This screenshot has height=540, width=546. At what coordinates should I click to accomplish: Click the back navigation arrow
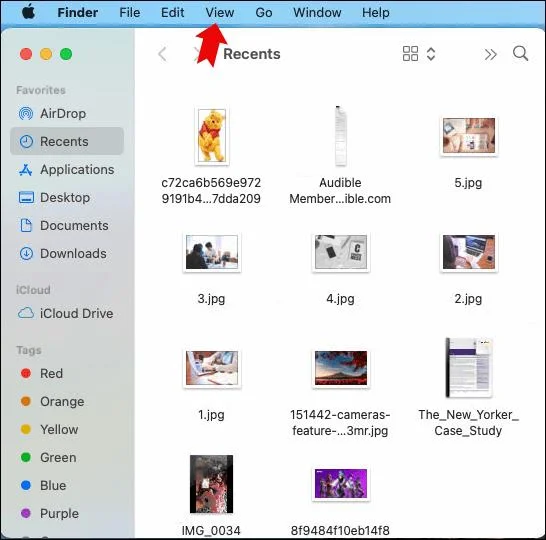(x=162, y=54)
